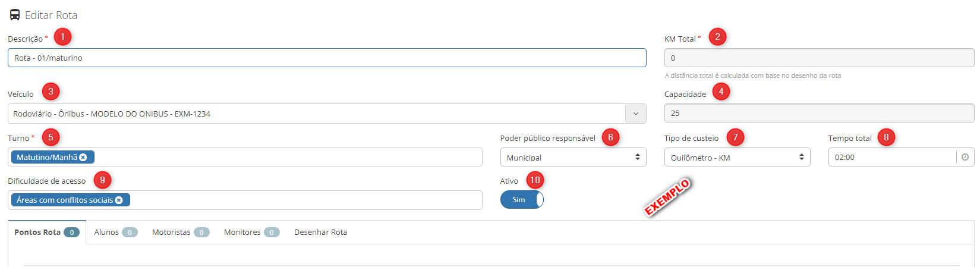Screen dimensions: 980x267
Task: Switch to the Motoristas tab
Action: (x=181, y=232)
